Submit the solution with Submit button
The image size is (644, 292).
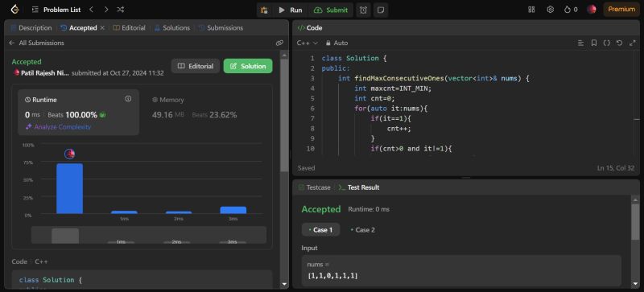[331, 10]
